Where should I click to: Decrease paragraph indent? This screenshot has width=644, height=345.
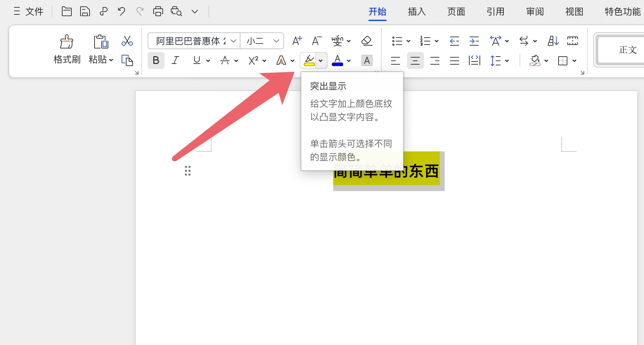tap(454, 40)
